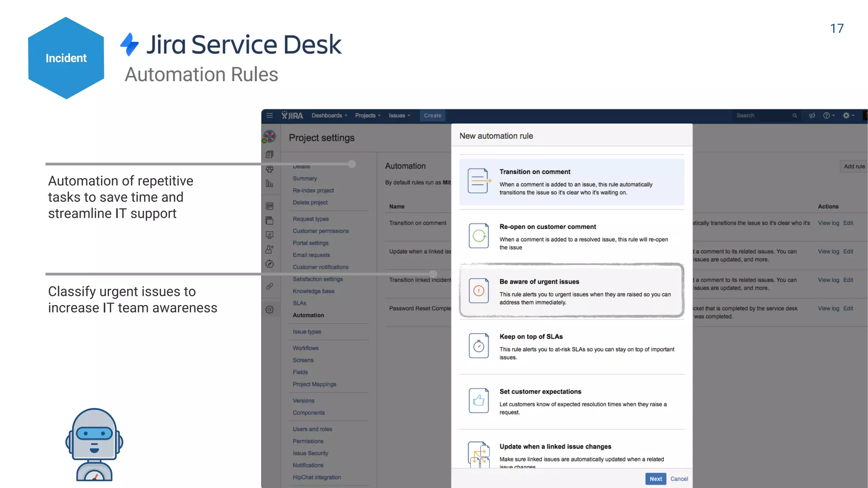Image resolution: width=868 pixels, height=488 pixels.
Task: Open Issue types settings
Action: tap(307, 332)
